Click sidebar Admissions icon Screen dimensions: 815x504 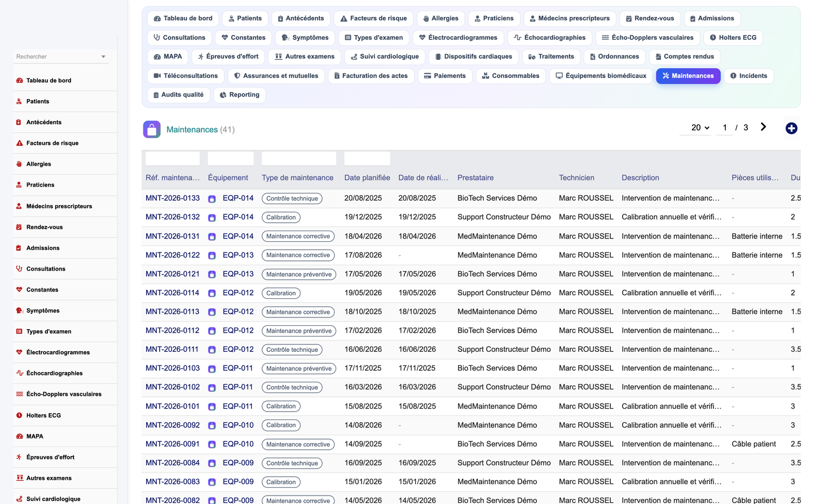pyautogui.click(x=19, y=248)
